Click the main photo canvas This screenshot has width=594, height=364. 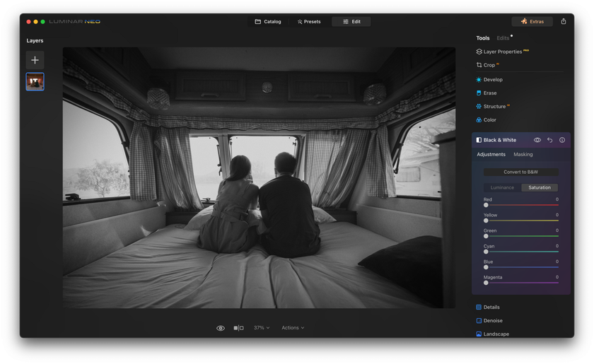(259, 177)
